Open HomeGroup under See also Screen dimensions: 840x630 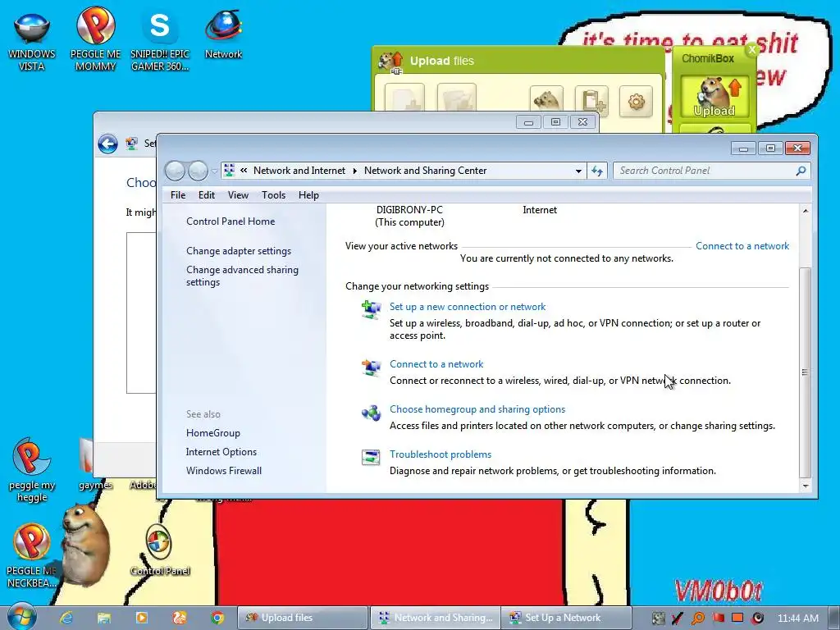pos(212,433)
